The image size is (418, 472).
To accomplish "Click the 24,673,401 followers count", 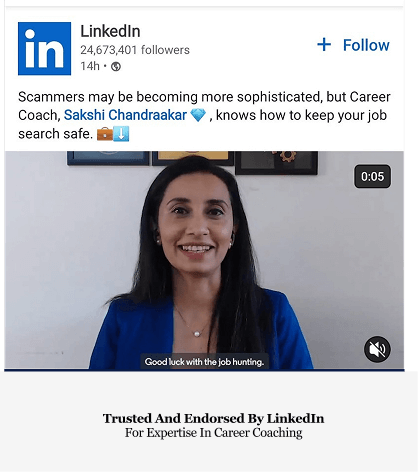I will 135,50.
